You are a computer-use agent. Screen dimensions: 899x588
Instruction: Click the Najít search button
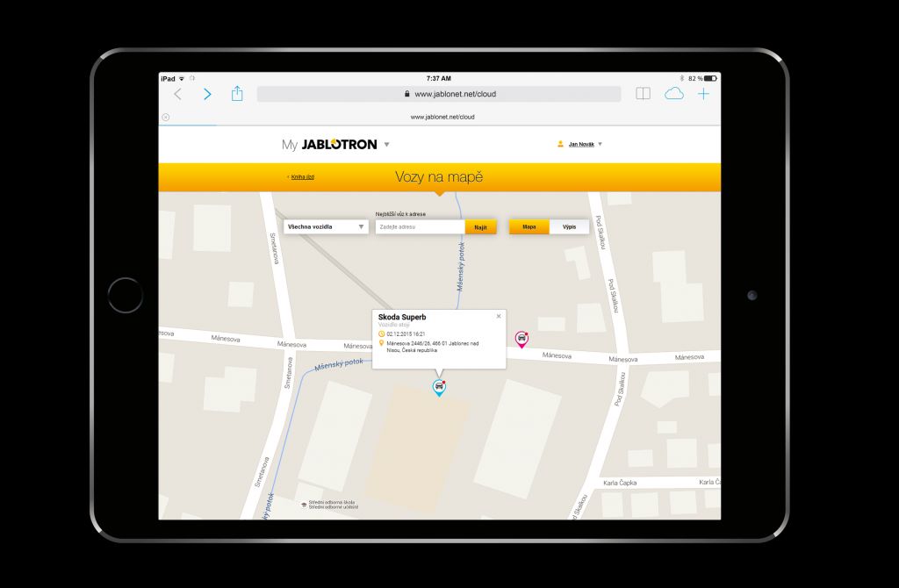click(480, 227)
